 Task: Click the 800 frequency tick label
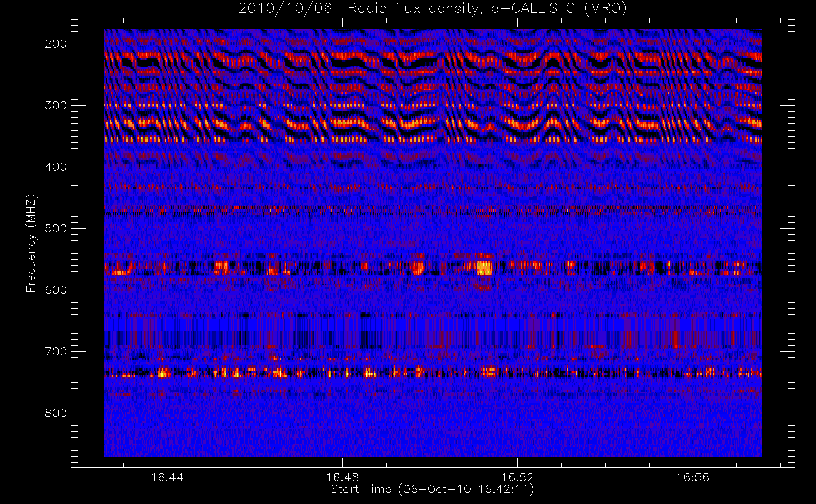[56, 413]
